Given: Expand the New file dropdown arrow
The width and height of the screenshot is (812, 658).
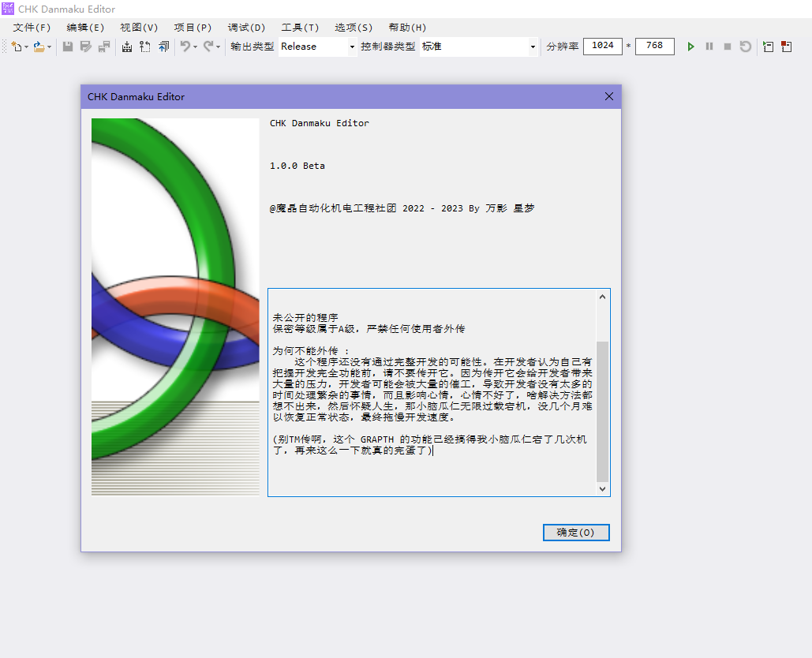Looking at the screenshot, I should click(x=26, y=47).
